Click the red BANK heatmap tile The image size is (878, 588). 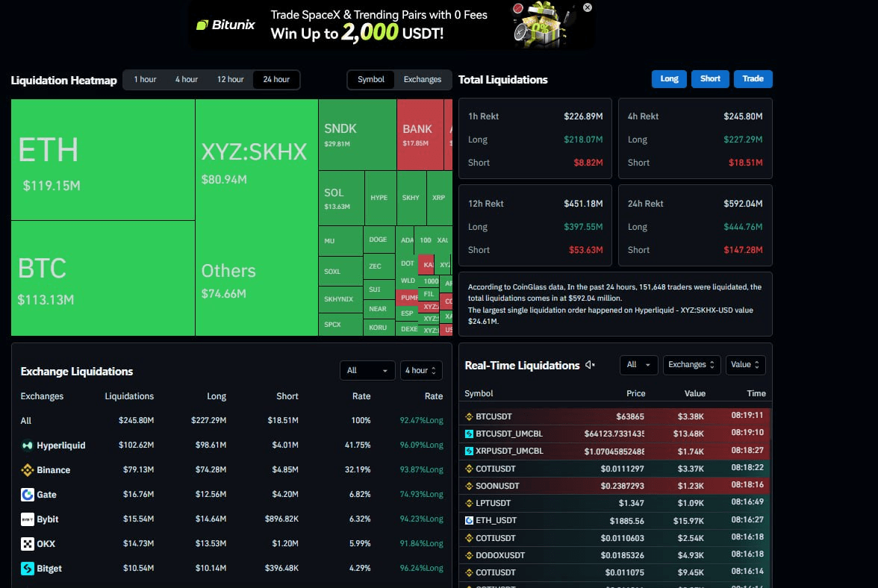tap(420, 135)
